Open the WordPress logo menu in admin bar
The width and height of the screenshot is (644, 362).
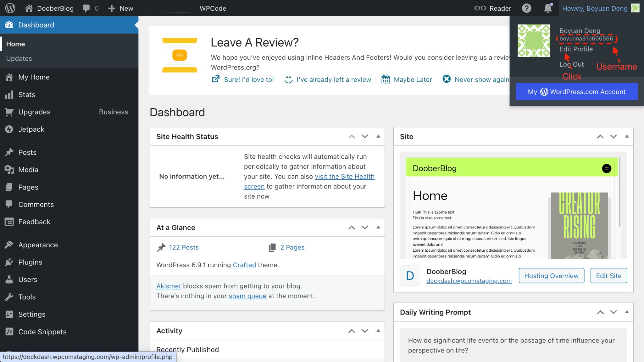click(10, 8)
